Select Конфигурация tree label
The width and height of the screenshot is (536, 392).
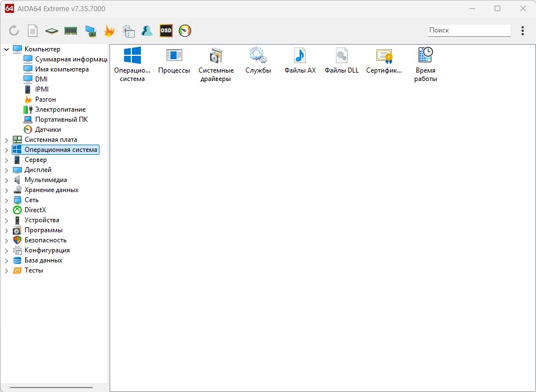[47, 250]
